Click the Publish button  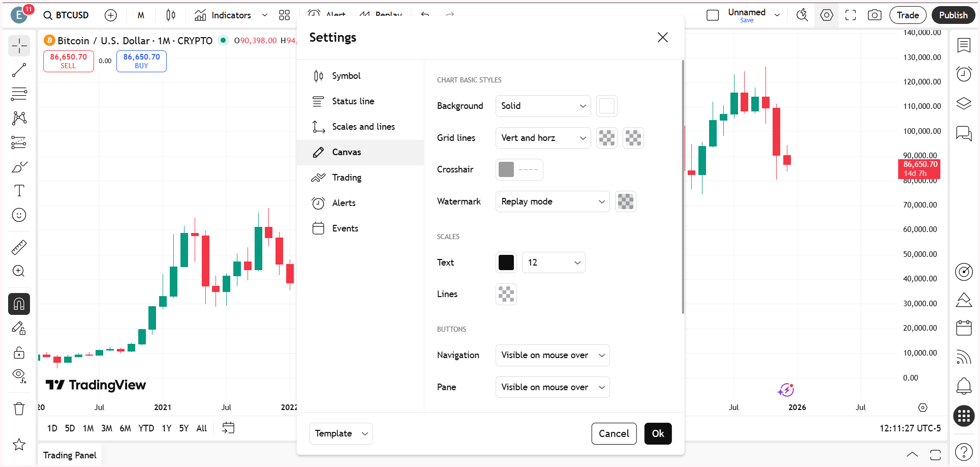pyautogui.click(x=953, y=15)
